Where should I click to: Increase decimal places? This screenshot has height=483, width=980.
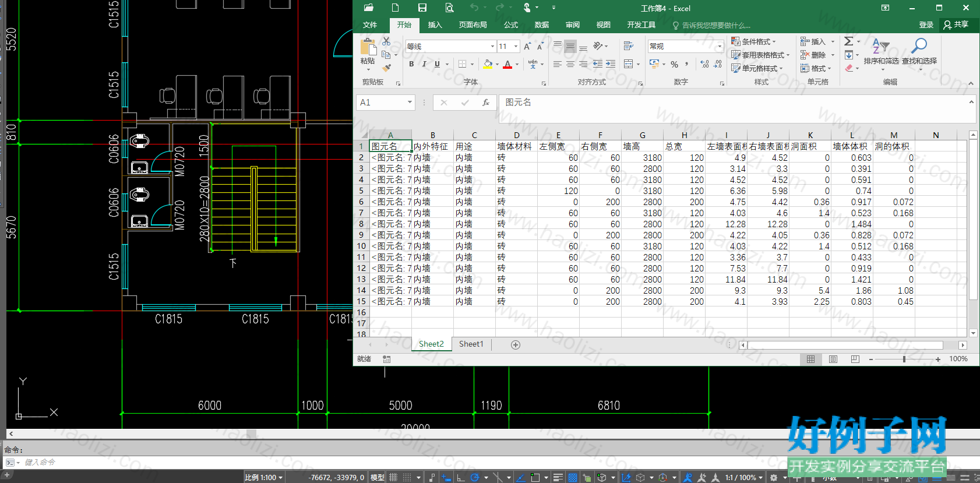pyautogui.click(x=705, y=64)
